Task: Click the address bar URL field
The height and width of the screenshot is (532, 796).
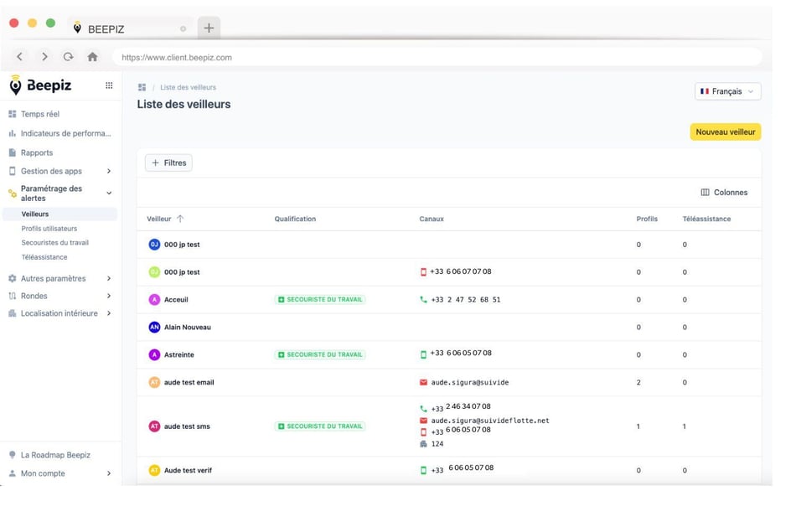Action: point(437,57)
